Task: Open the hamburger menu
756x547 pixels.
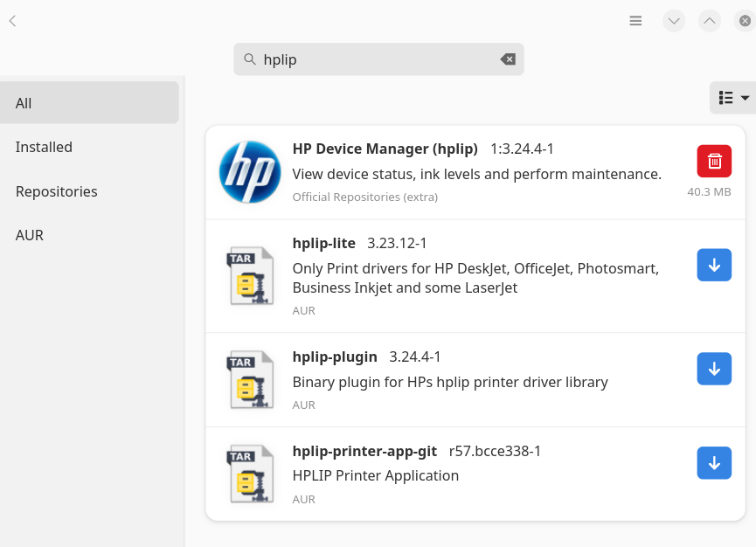Action: (635, 21)
